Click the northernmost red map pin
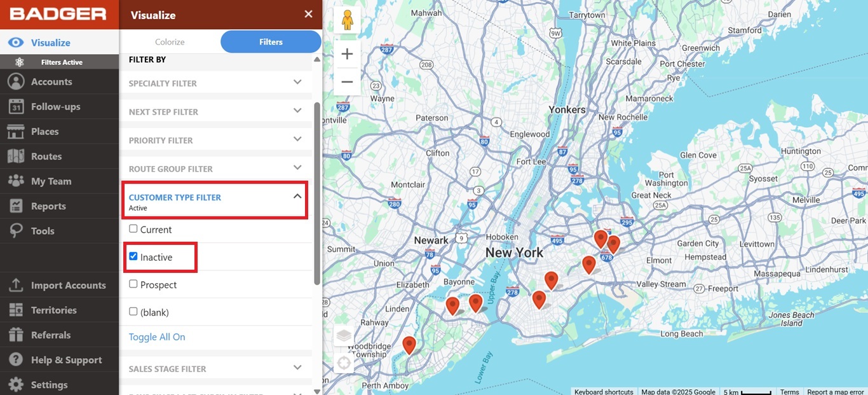The width and height of the screenshot is (868, 395). tap(600, 239)
